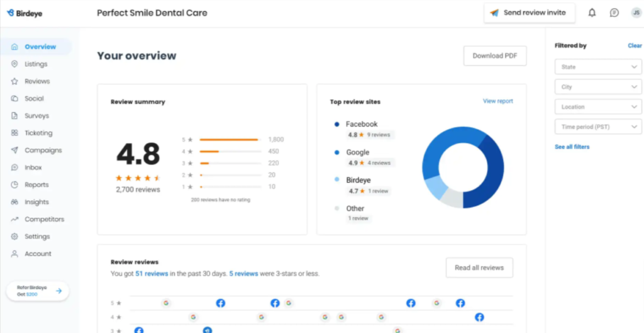The width and height of the screenshot is (644, 333).
Task: Switch to the Reviews menu item
Action: (37, 81)
